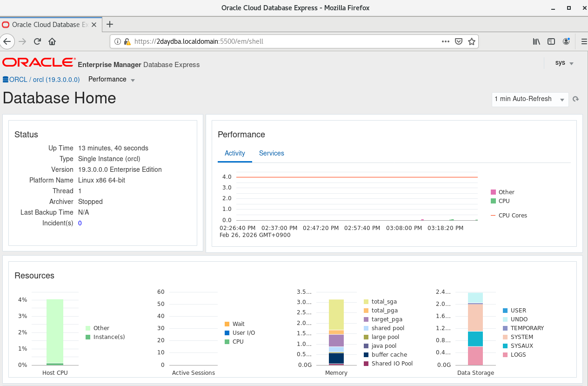Click the total_sga legend entry
The height and width of the screenshot is (386, 588).
[380, 302]
